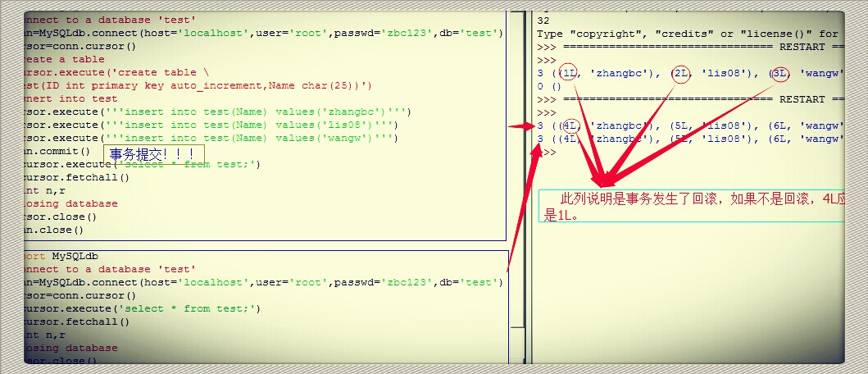
Task: Click the first RESTART separator line in shell
Action: pos(688,47)
